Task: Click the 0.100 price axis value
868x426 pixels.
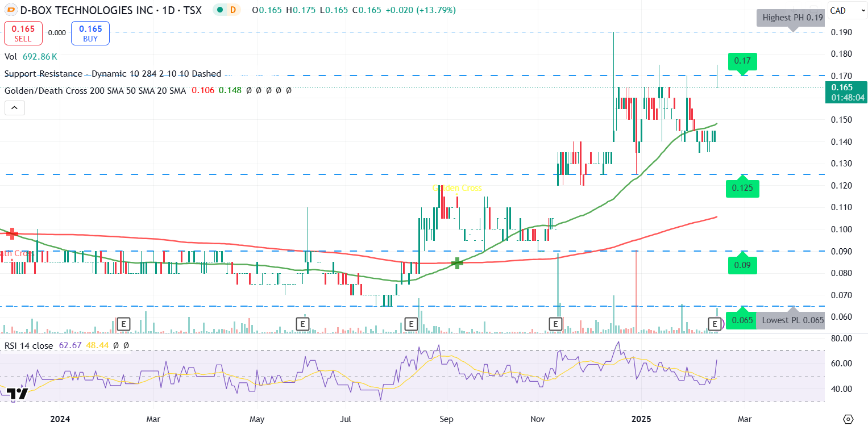Action: coord(841,229)
